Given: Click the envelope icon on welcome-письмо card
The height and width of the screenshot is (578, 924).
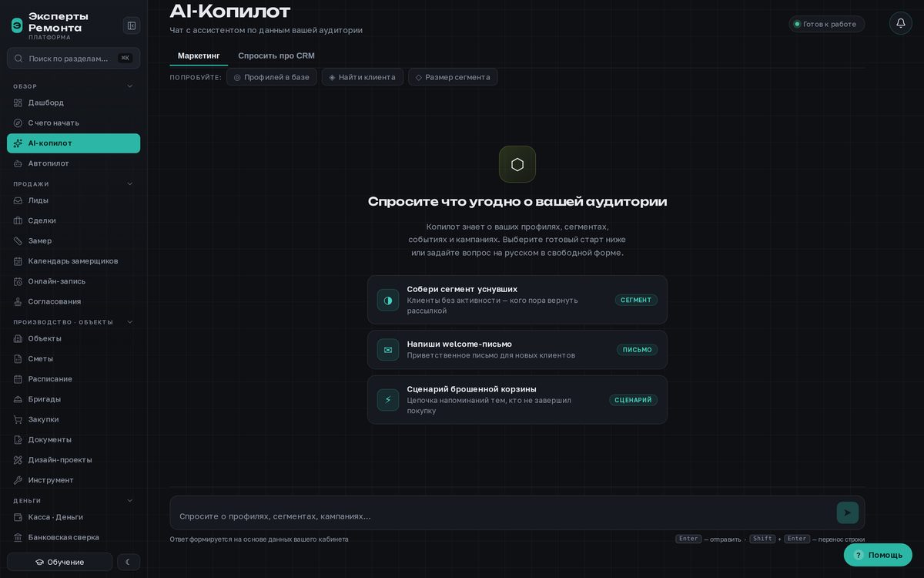Looking at the screenshot, I should (x=388, y=350).
